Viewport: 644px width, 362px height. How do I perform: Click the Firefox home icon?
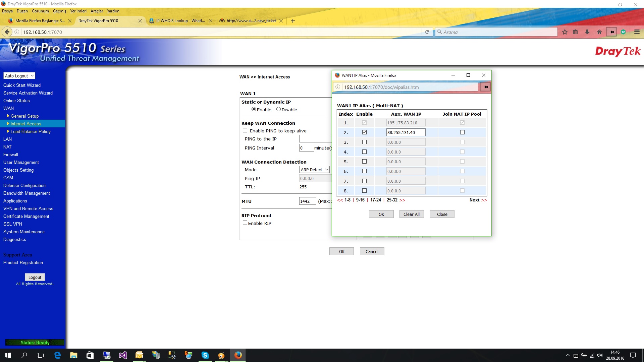click(599, 32)
